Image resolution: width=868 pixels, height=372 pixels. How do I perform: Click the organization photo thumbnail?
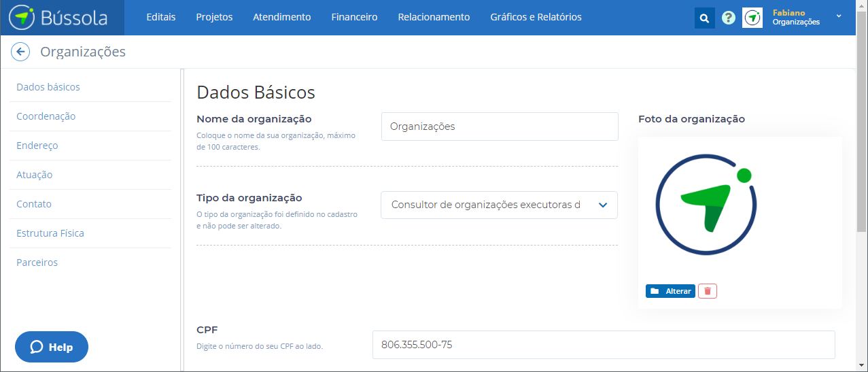706,205
